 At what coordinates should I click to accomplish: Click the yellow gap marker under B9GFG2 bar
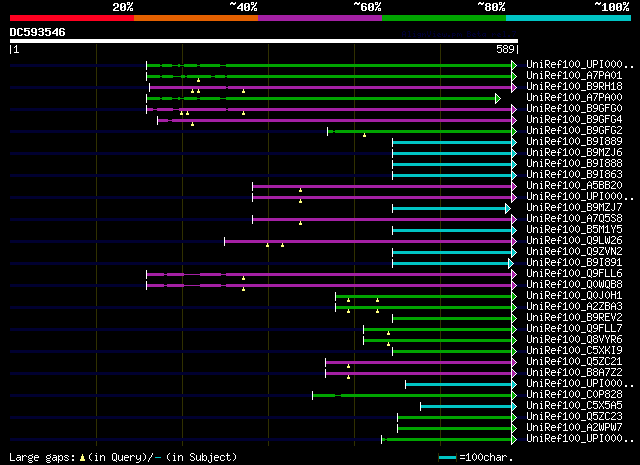364,135
